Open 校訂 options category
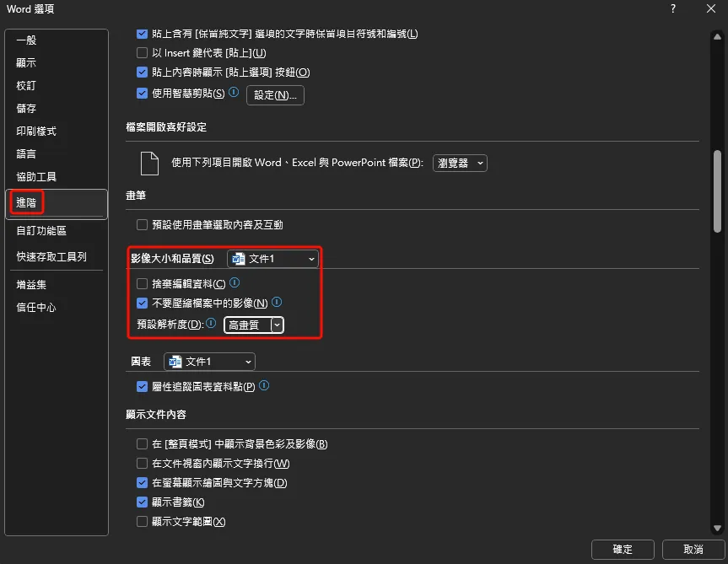728x564 pixels. 57,86
